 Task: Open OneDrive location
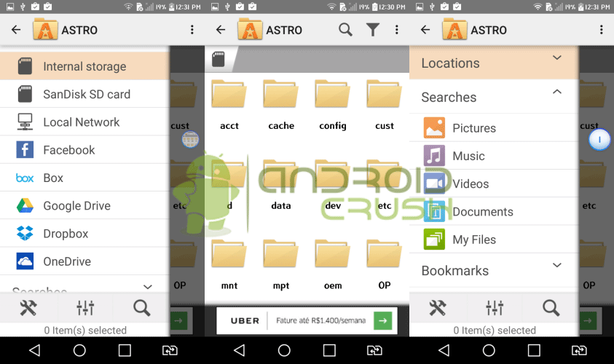click(84, 261)
